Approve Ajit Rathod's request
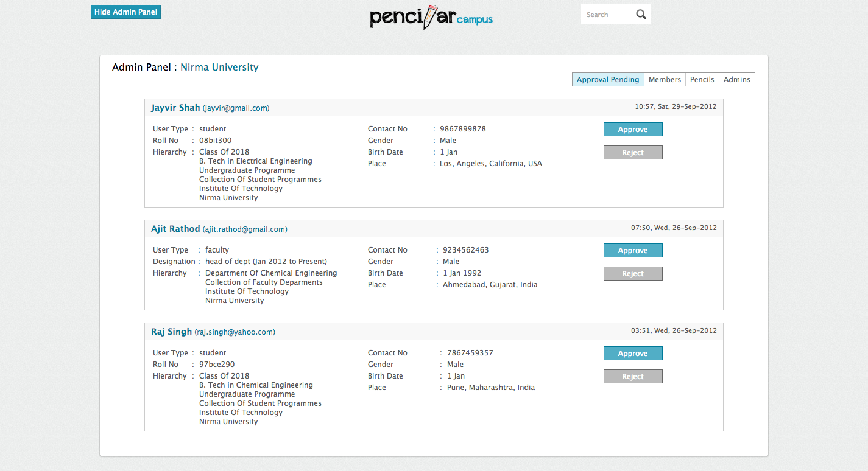 [632, 251]
